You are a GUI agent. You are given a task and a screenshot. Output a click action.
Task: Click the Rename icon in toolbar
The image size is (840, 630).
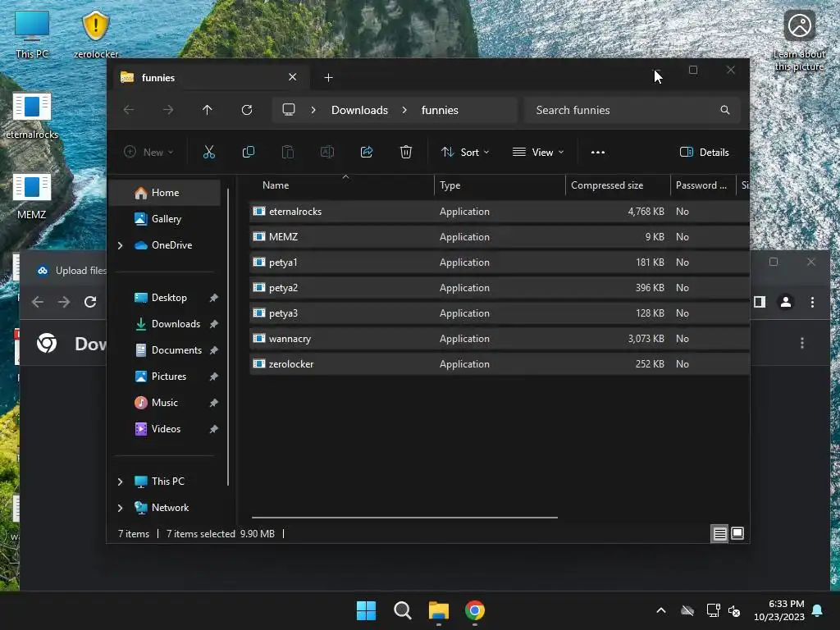326,152
